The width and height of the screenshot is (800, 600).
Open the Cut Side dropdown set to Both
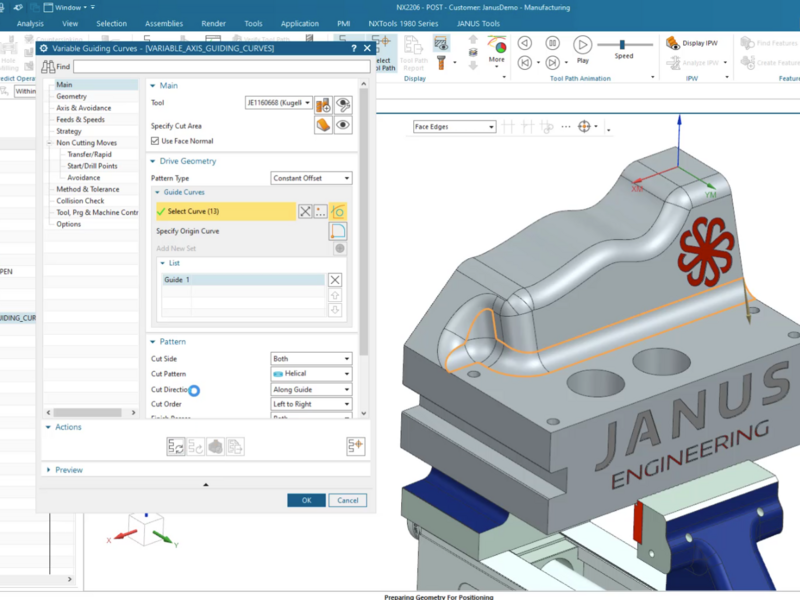coord(311,359)
